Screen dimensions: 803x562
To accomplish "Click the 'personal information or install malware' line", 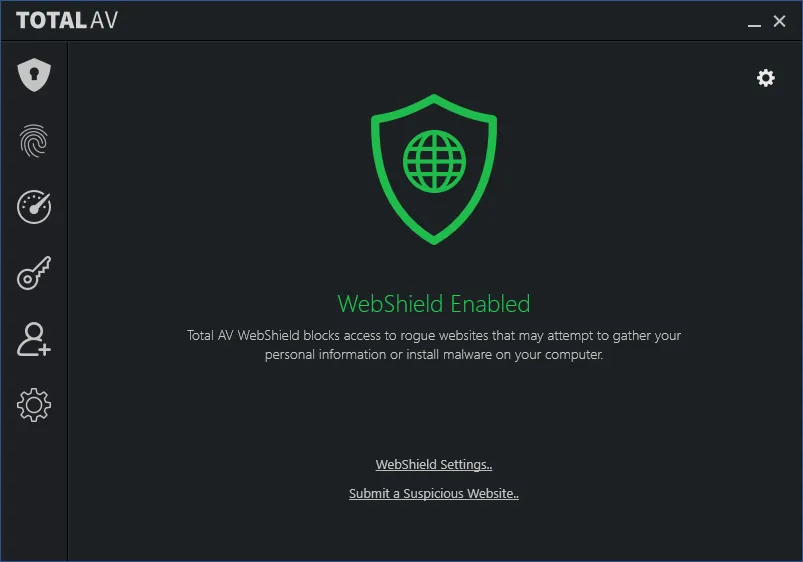I will (434, 355).
